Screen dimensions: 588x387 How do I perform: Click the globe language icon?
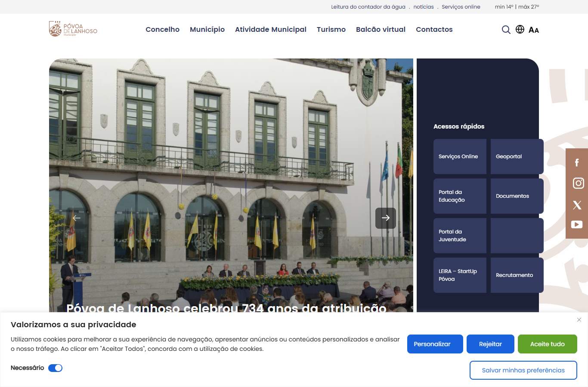pyautogui.click(x=520, y=29)
